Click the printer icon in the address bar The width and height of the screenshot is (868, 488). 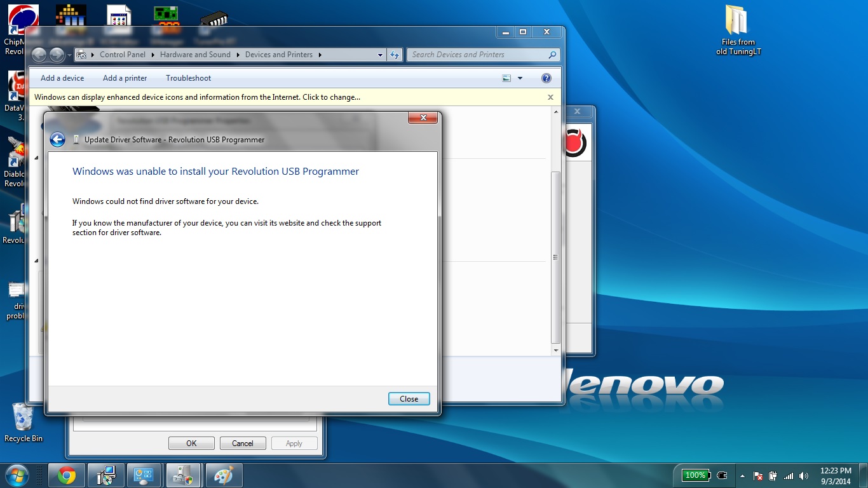(x=81, y=55)
